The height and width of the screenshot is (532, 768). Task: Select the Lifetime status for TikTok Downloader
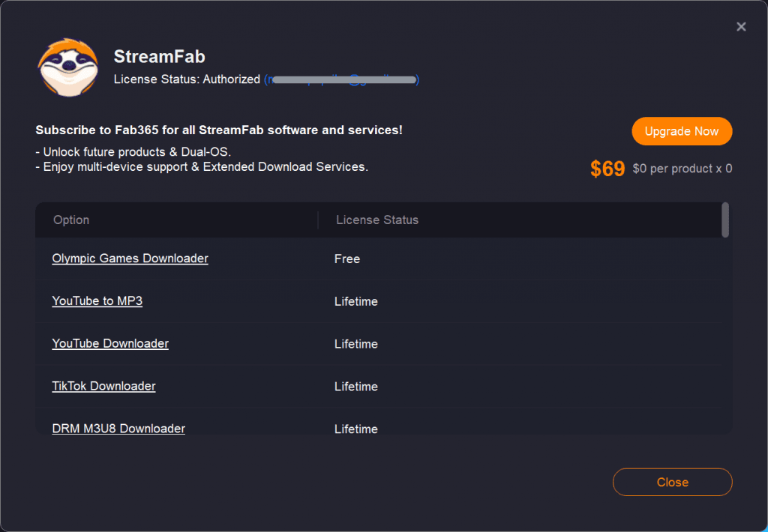coord(356,387)
